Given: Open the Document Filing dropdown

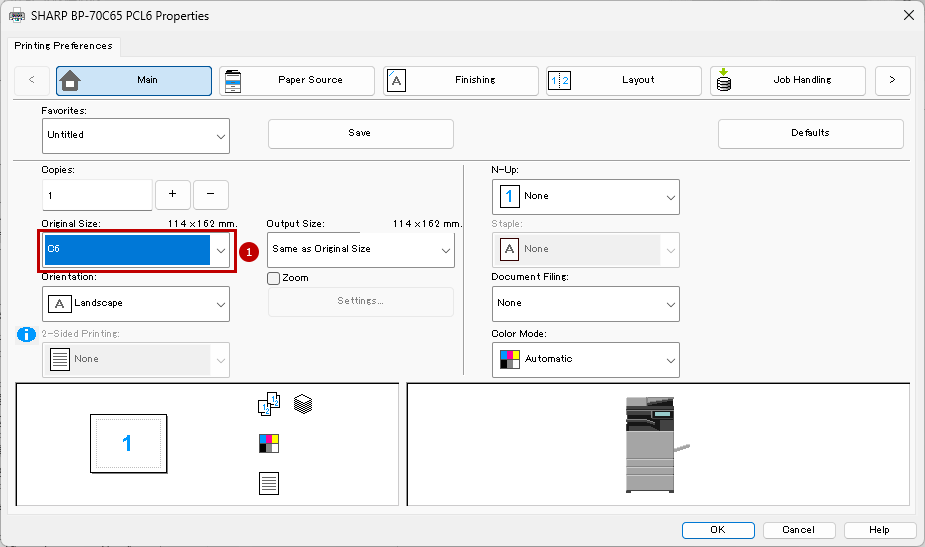Looking at the screenshot, I should [585, 304].
